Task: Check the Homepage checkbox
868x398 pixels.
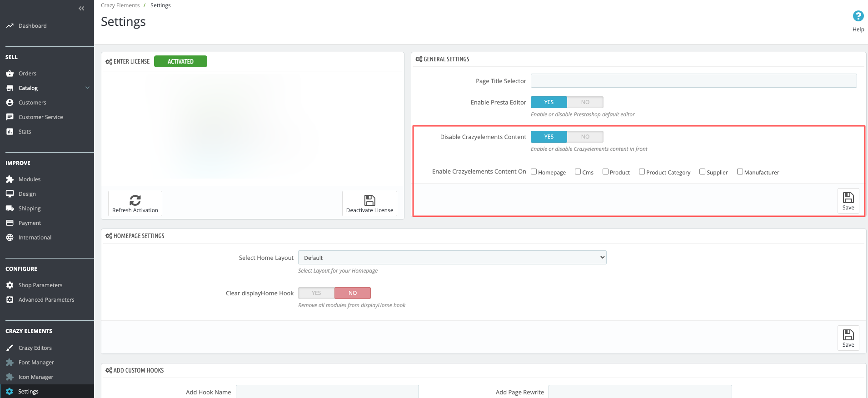Action: pyautogui.click(x=534, y=172)
